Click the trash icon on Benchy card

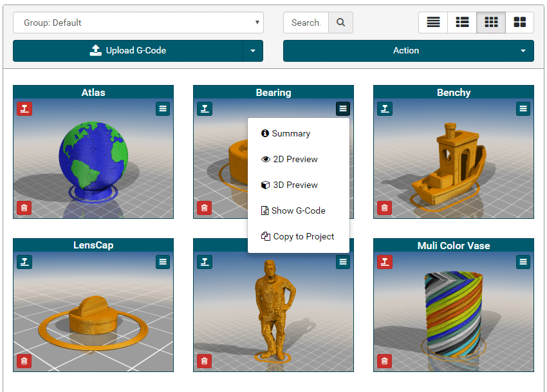[x=385, y=207]
